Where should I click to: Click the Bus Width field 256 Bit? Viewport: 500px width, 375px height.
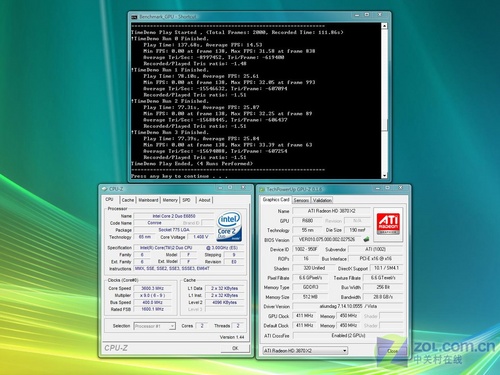tap(383, 287)
